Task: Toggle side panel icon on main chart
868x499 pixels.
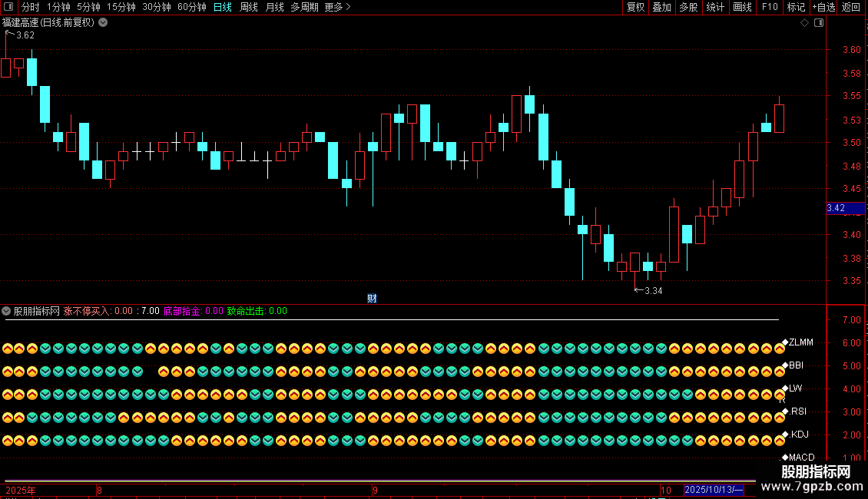Action: point(819,23)
